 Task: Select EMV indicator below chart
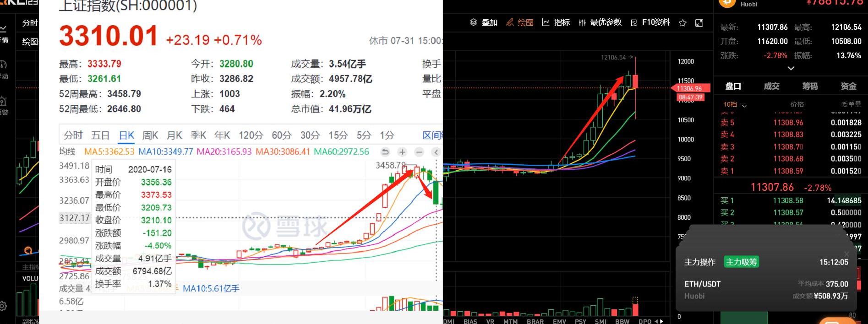[559, 321]
